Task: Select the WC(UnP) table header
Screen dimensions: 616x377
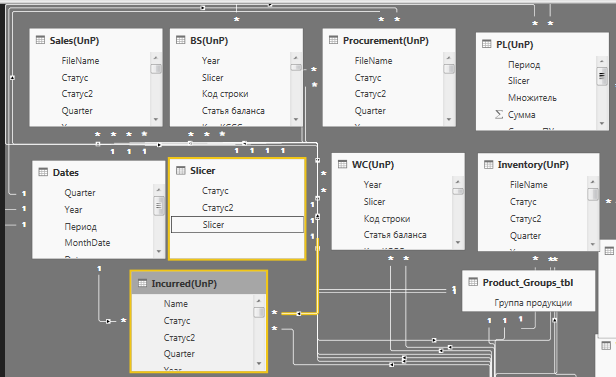Action: click(x=398, y=165)
